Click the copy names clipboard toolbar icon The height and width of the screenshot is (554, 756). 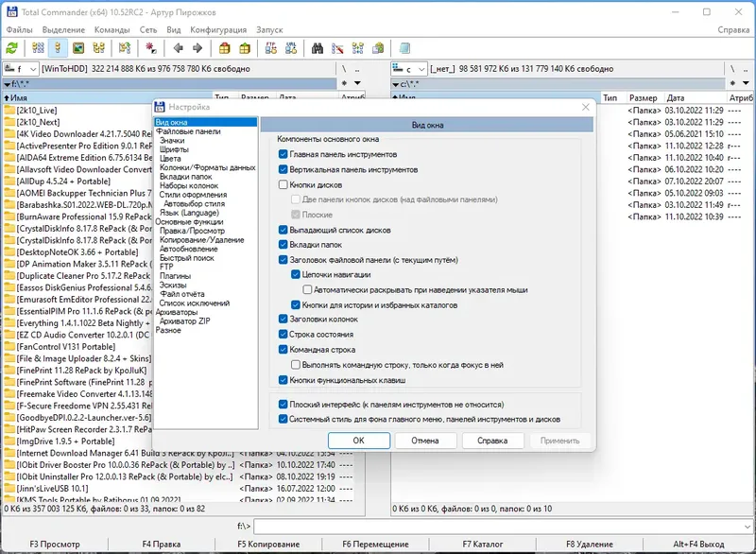379,48
